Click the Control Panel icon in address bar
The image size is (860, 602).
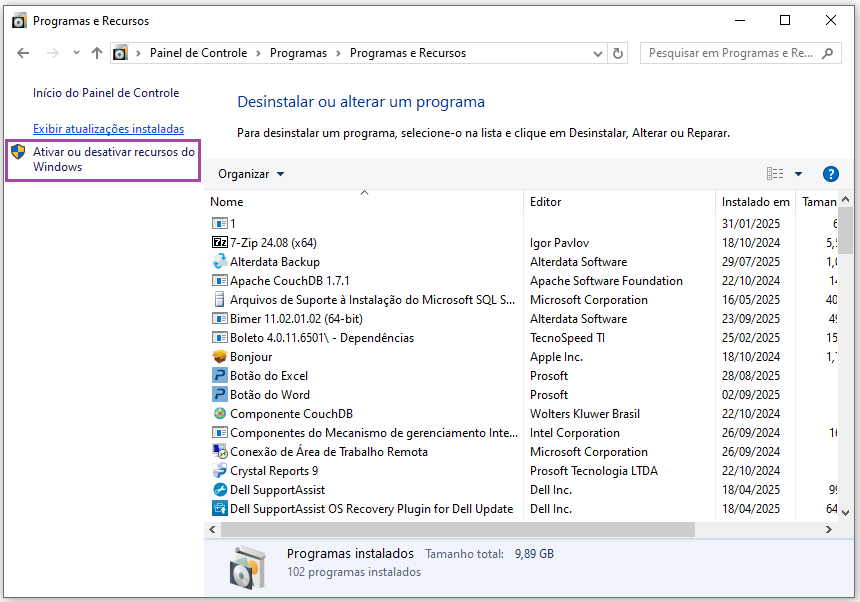click(x=120, y=53)
